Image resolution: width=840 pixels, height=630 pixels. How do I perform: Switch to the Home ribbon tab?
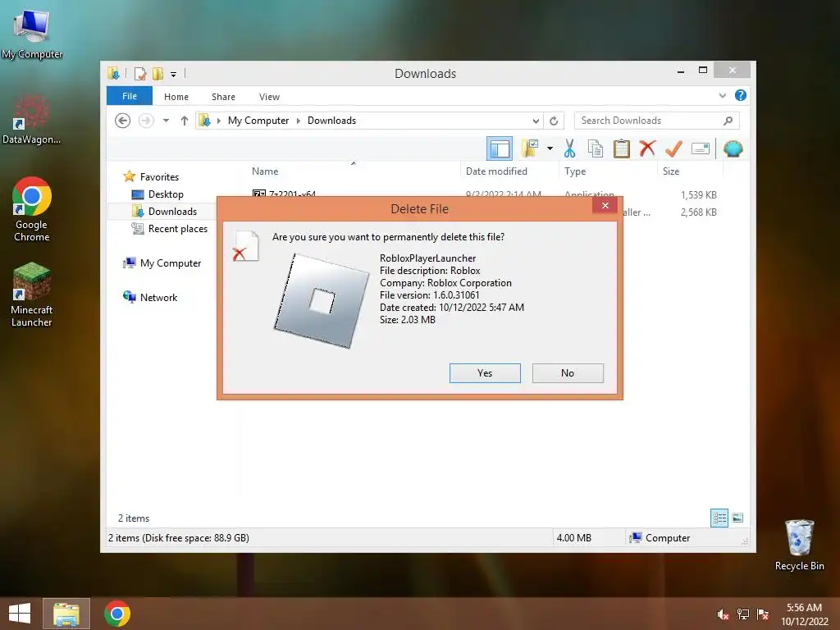176,97
